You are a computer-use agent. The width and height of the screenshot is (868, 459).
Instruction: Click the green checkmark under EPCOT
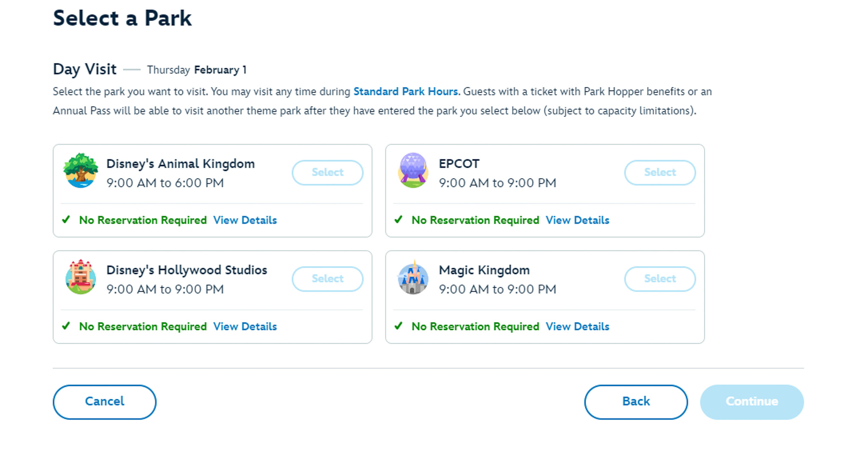[398, 220]
